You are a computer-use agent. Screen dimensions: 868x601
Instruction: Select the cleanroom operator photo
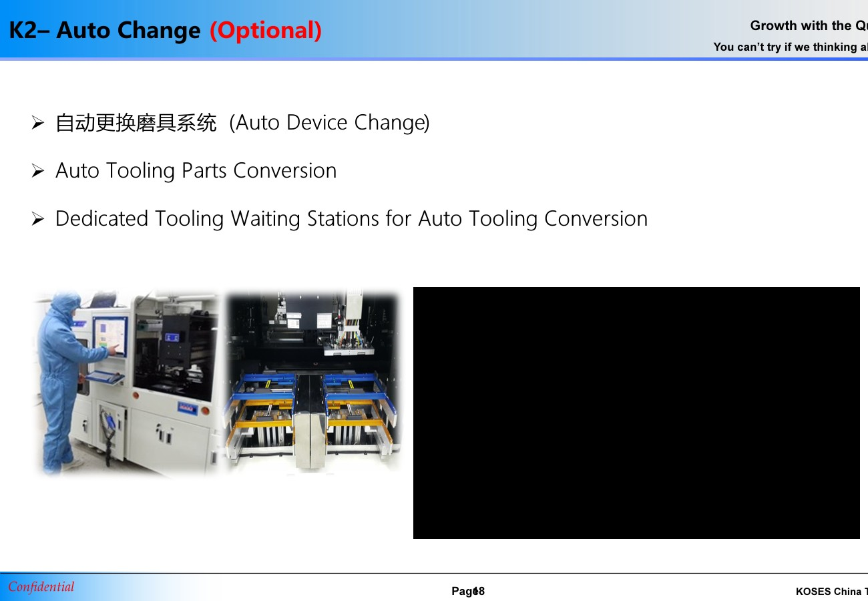point(127,383)
